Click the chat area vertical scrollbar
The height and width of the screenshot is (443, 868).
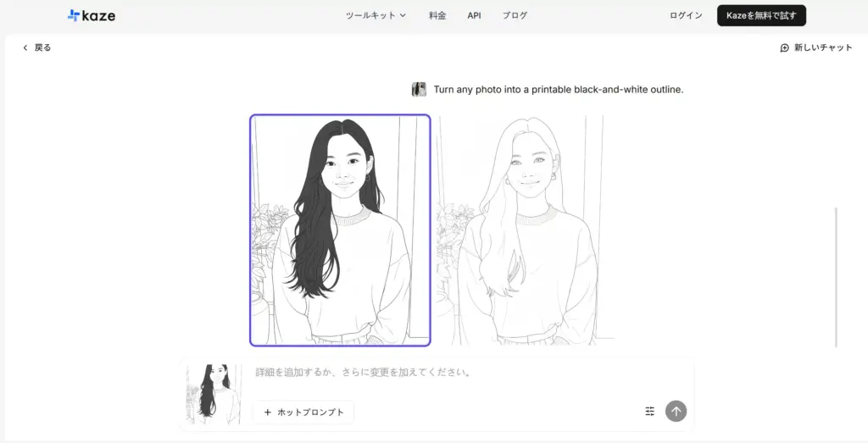coord(836,277)
